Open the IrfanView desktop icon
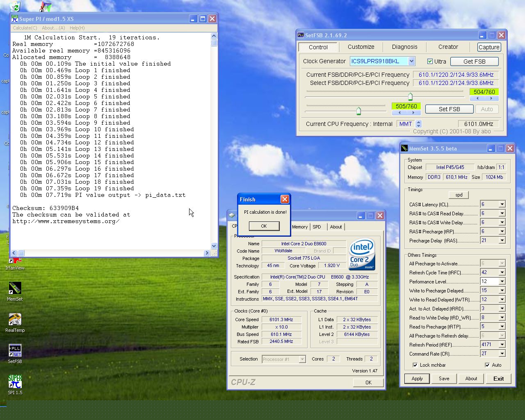The height and width of the screenshot is (420, 525). click(15, 261)
